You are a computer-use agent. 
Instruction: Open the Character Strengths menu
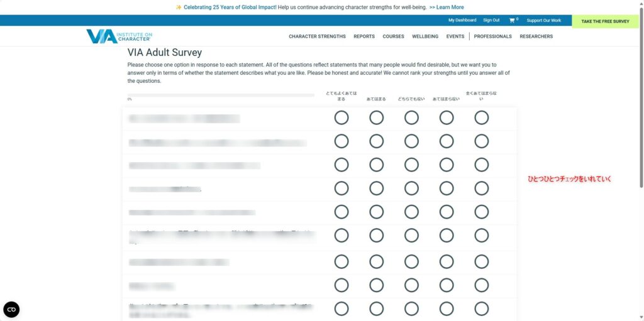point(317,36)
